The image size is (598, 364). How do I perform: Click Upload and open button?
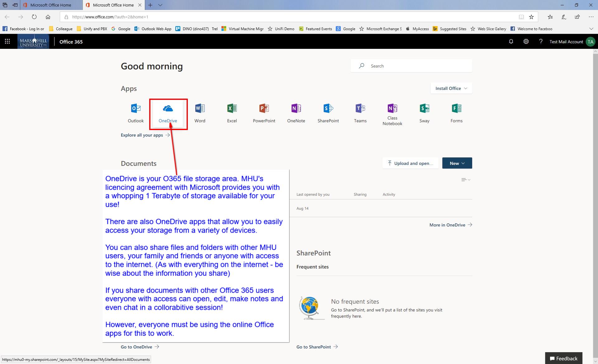point(410,163)
